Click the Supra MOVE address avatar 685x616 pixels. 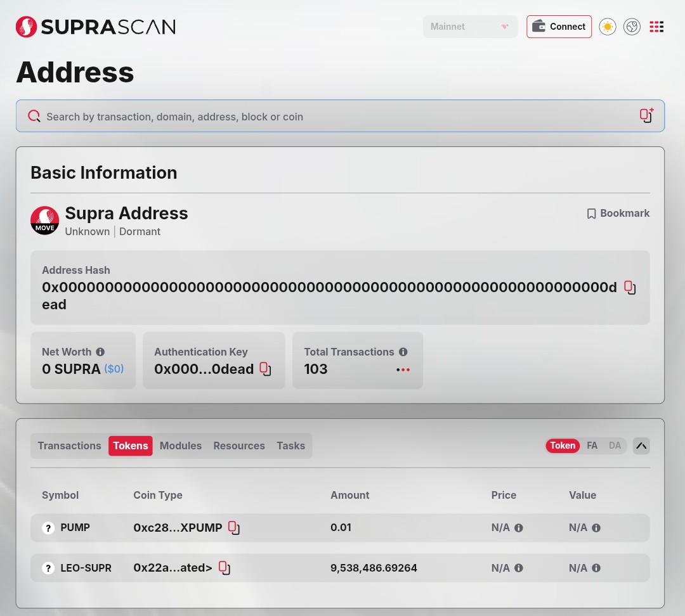pyautogui.click(x=44, y=221)
